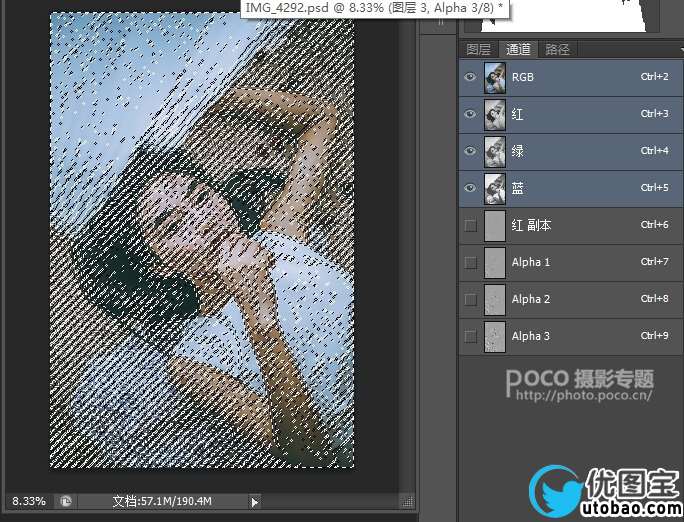Image resolution: width=684 pixels, height=522 pixels.
Task: Click the 8.33% zoom level field
Action: coord(28,501)
